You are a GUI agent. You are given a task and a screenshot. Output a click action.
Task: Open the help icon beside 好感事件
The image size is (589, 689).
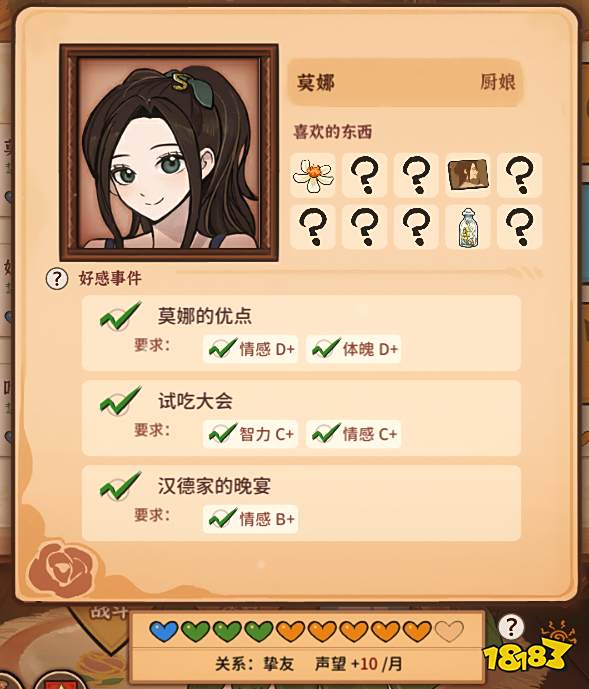[x=57, y=279]
